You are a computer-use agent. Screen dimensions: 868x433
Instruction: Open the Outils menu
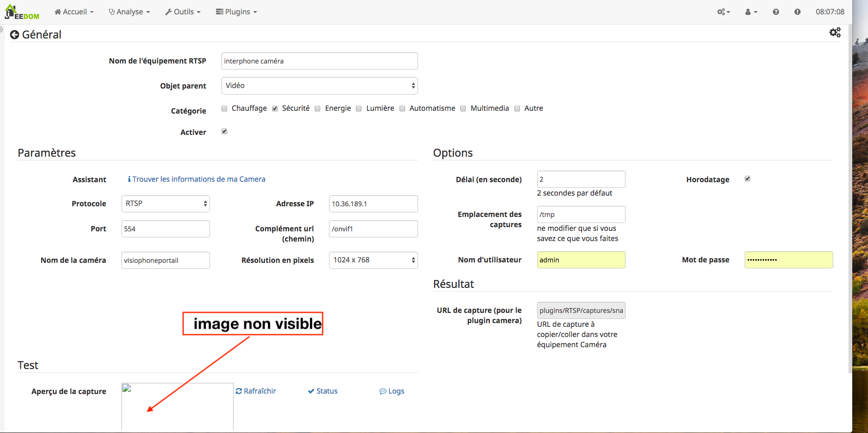pos(183,12)
